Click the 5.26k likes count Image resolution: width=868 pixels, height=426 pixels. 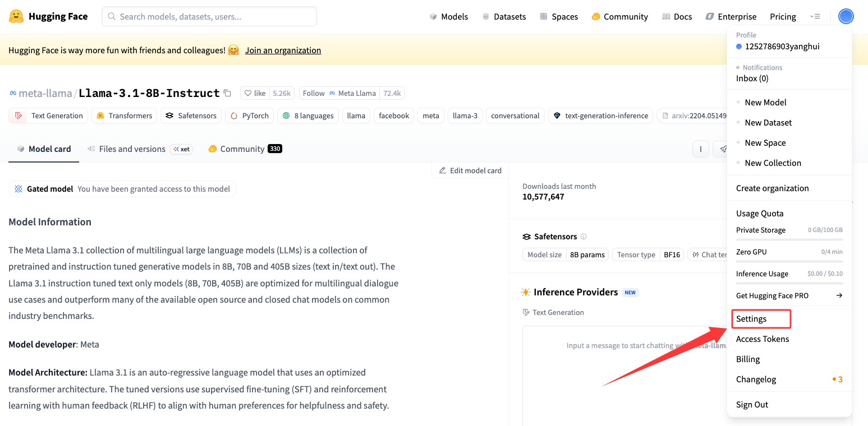282,93
